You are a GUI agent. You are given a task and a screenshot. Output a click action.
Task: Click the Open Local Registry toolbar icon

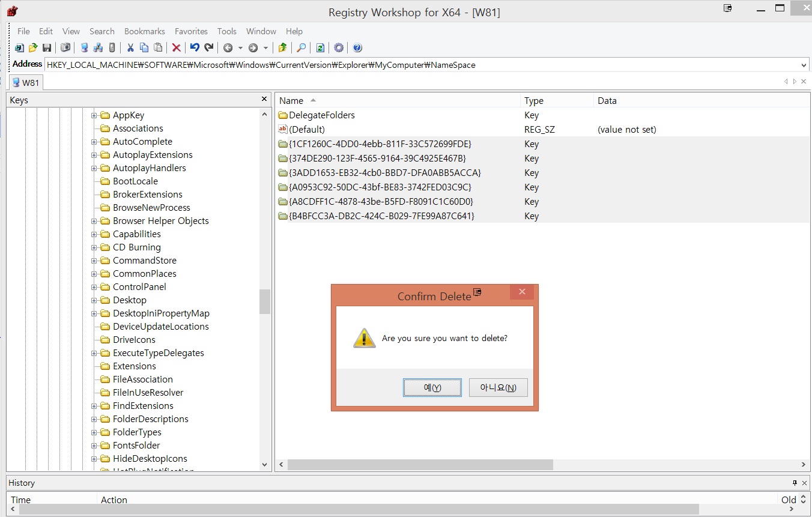(19, 48)
